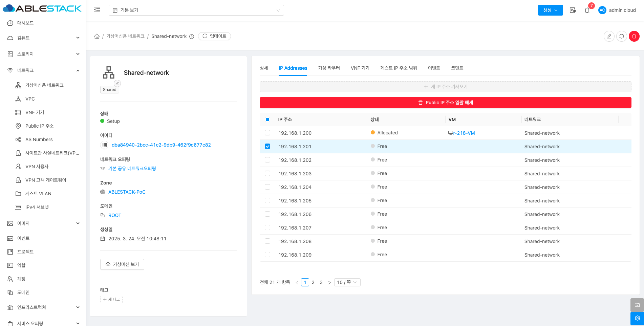The width and height of the screenshot is (644, 326).
Task: Click the edit network pencil icon
Action: (x=609, y=36)
